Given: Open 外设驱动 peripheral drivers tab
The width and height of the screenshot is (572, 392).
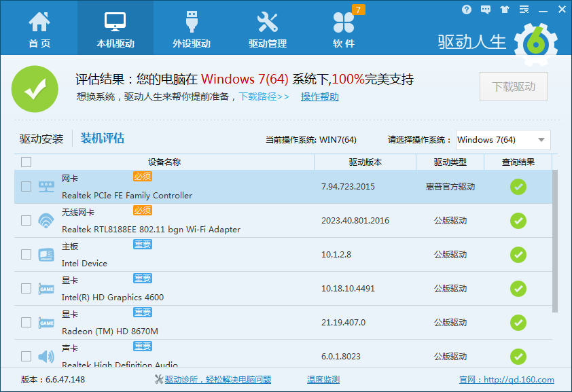Looking at the screenshot, I should [192, 29].
